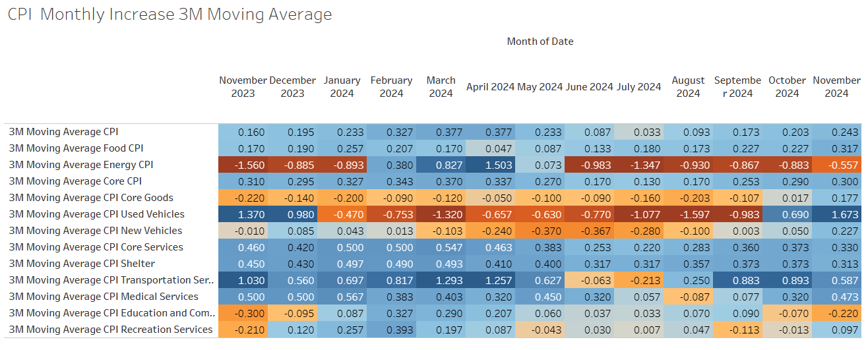
Task: Select the '3M Moving Average CPI Recreation Services' row label
Action: pyautogui.click(x=110, y=330)
